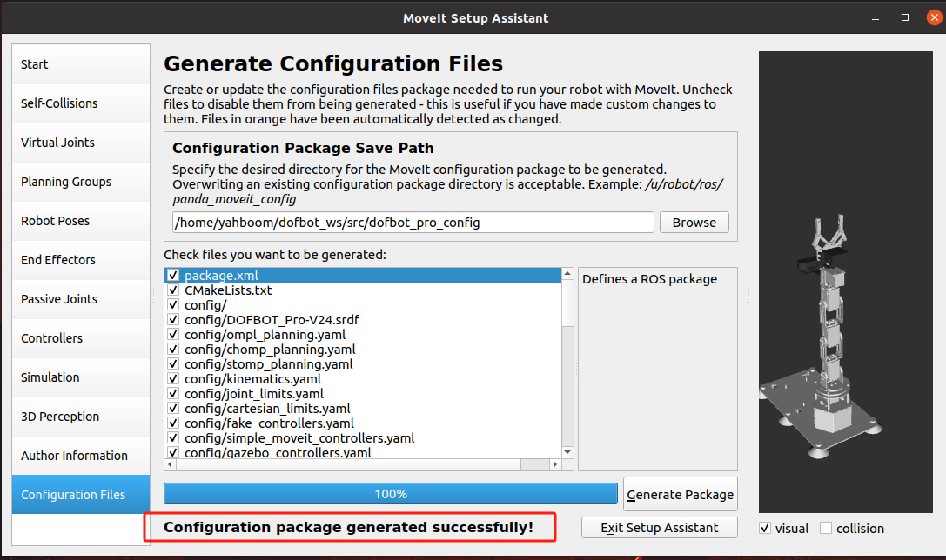Viewport: 946px width, 560px height.
Task: Select the package.xml file name
Action: (221, 276)
